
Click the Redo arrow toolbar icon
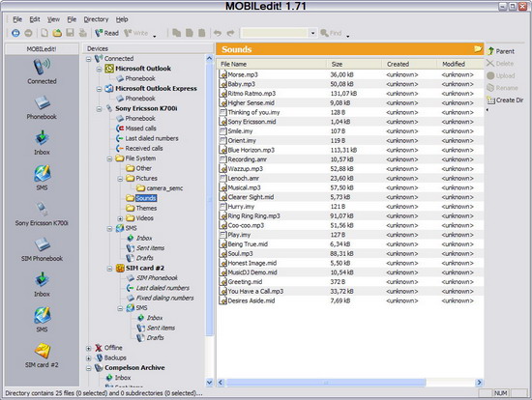pyautogui.click(x=230, y=33)
